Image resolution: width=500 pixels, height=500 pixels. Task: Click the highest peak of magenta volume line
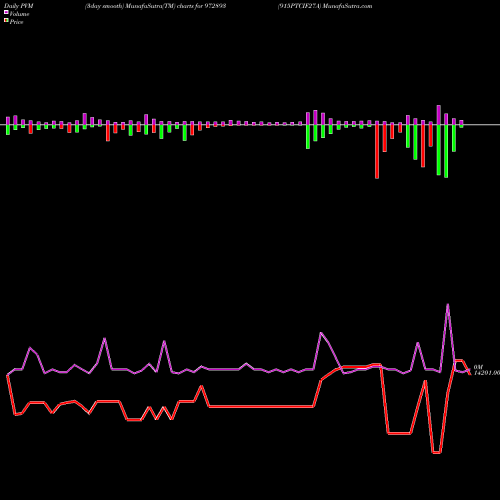[447, 305]
